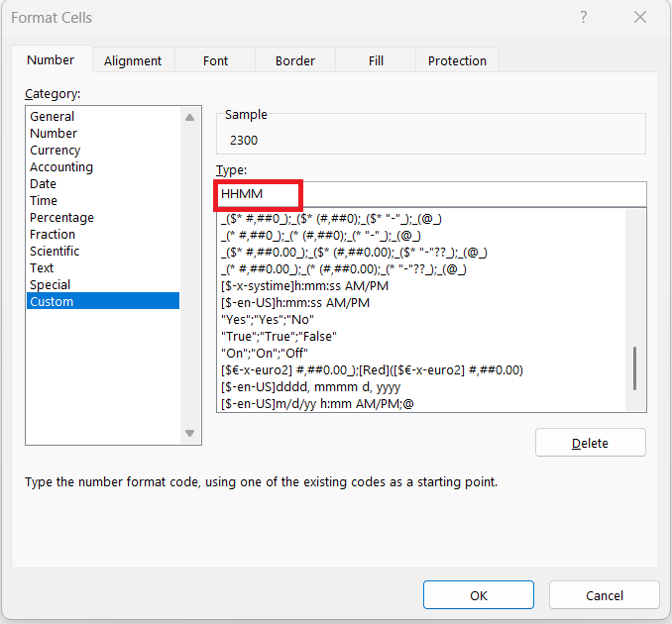Click the Category list scroll down arrow
The height and width of the screenshot is (624, 672).
tap(190, 433)
